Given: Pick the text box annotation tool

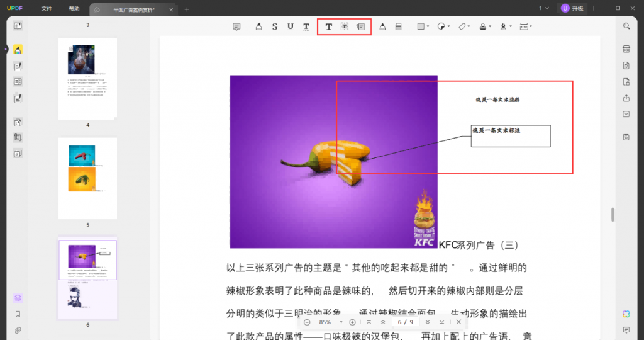Looking at the screenshot, I should click(344, 26).
